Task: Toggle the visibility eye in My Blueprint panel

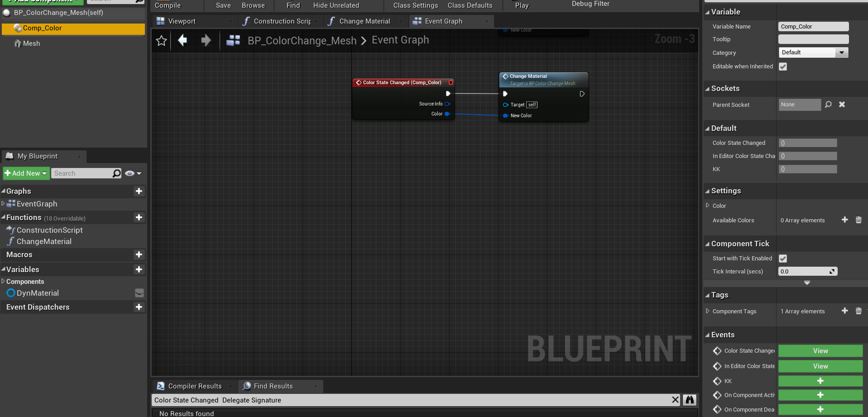Action: (x=129, y=173)
